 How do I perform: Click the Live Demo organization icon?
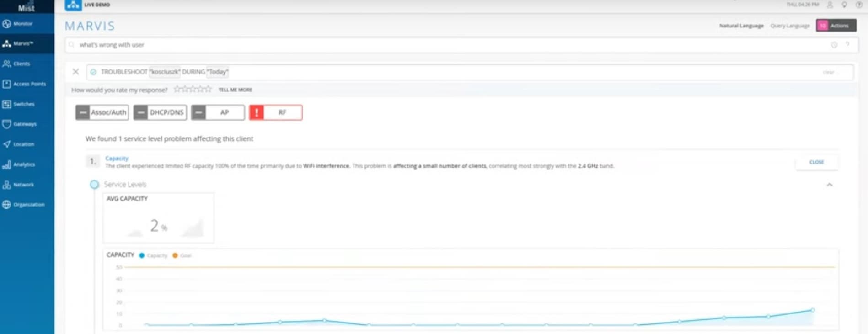[73, 5]
